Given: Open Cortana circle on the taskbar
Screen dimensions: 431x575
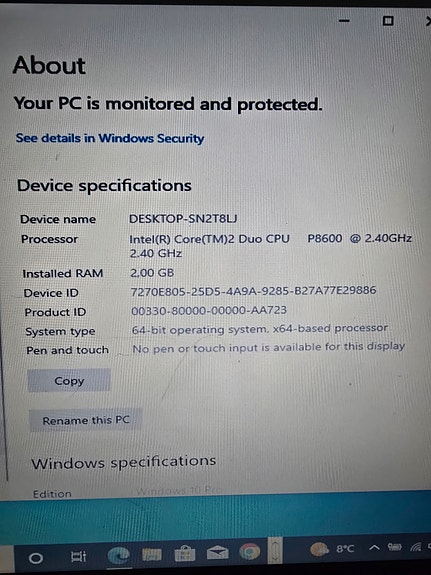Looking at the screenshot, I should coord(36,558).
